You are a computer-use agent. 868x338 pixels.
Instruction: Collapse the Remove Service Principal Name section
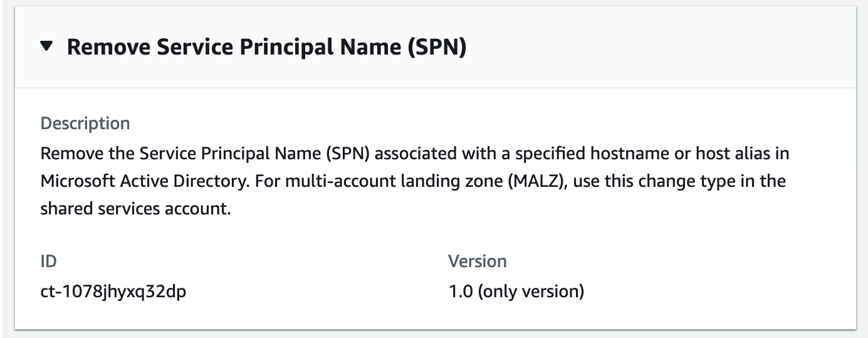pos(48,46)
